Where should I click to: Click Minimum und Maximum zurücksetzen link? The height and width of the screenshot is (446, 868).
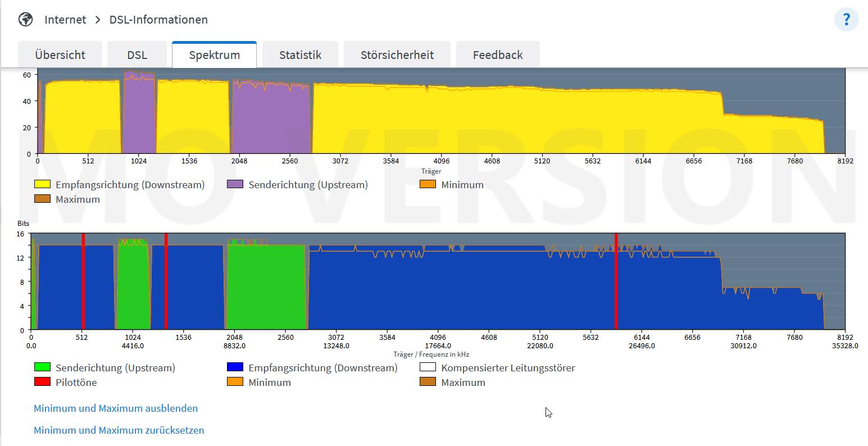(x=119, y=430)
